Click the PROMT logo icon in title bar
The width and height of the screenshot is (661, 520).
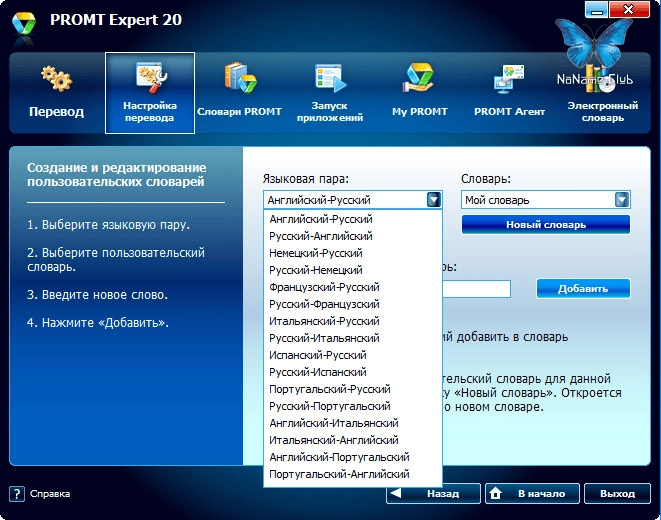24,24
